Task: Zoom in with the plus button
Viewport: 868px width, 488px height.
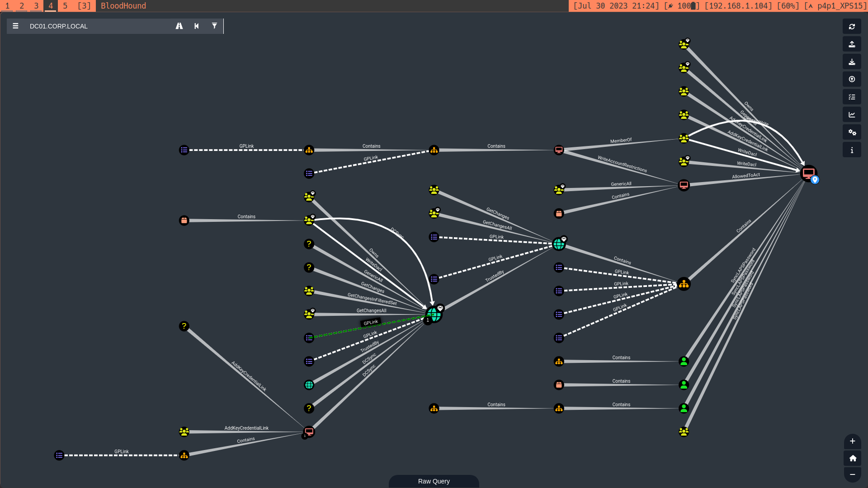Action: [x=852, y=441]
